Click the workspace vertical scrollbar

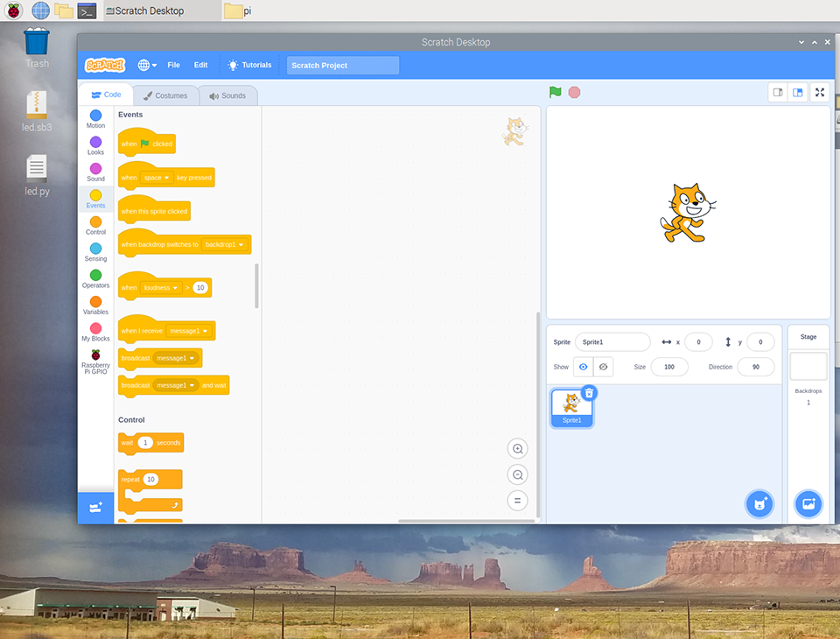click(x=538, y=415)
